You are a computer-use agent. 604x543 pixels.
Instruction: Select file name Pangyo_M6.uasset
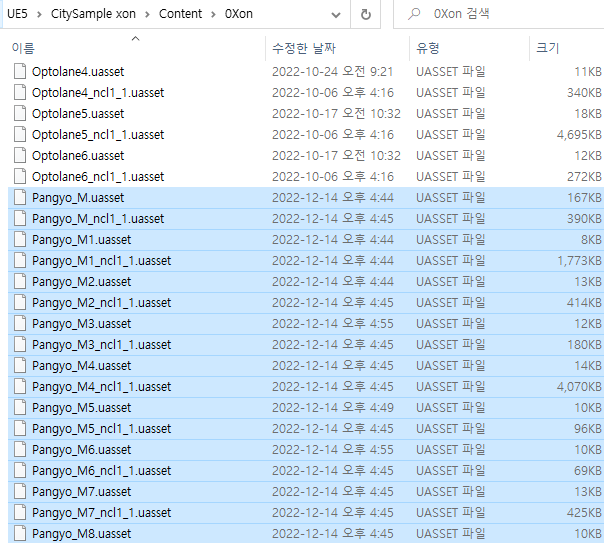point(81,449)
